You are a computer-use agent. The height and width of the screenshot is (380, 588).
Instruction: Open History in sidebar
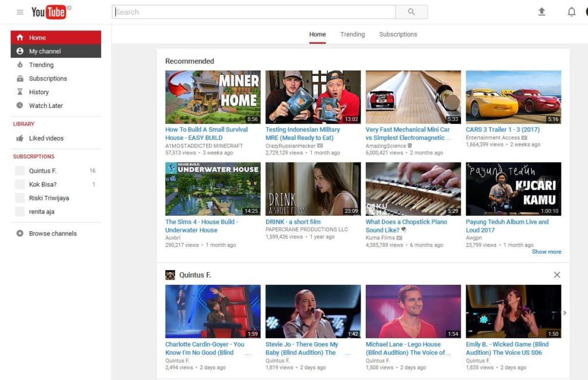click(x=56, y=92)
